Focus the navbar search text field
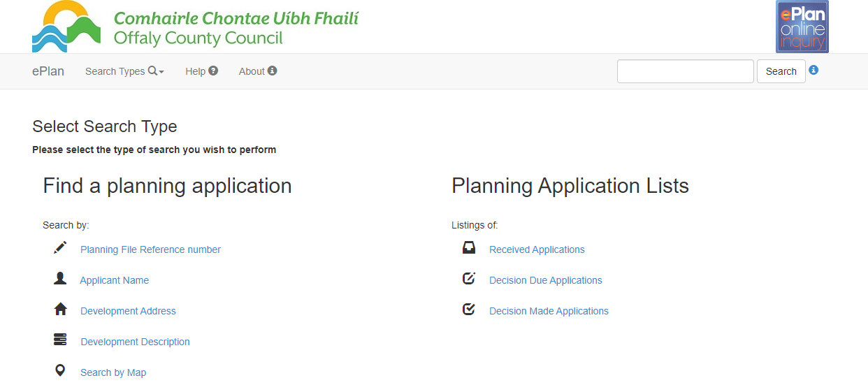Viewport: 868px width, 392px height. click(x=686, y=71)
